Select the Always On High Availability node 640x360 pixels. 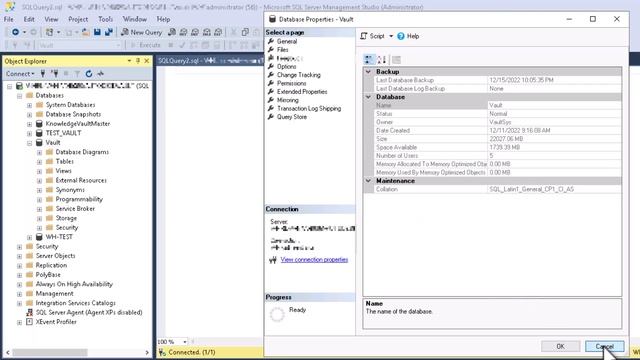[x=74, y=284]
